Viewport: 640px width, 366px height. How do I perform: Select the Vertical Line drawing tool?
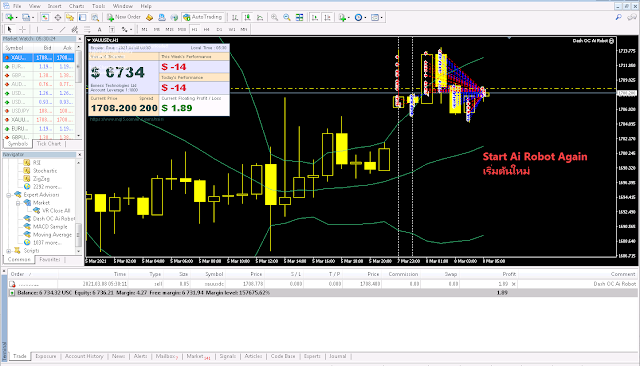pos(37,29)
